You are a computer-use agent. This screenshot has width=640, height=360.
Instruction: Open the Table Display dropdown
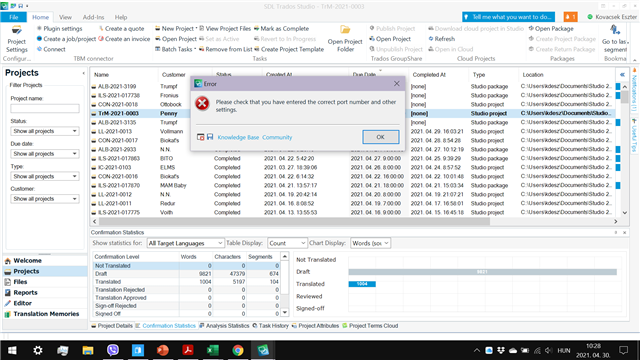point(287,243)
